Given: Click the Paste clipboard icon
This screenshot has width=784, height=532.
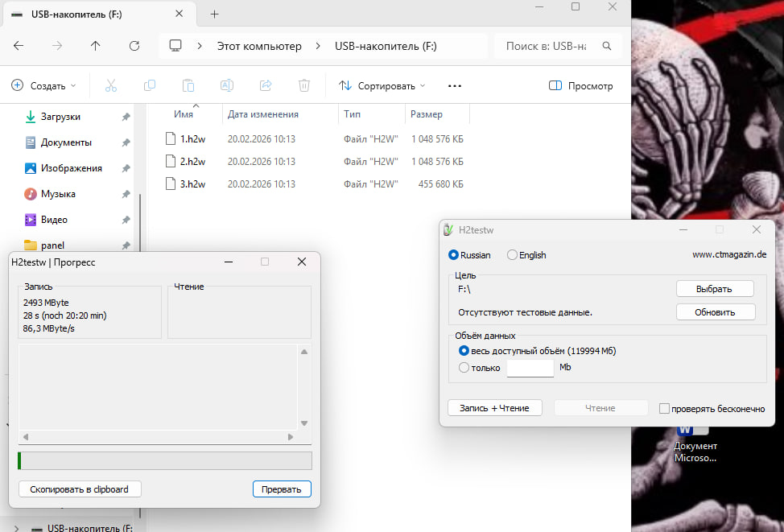Looking at the screenshot, I should click(x=188, y=85).
